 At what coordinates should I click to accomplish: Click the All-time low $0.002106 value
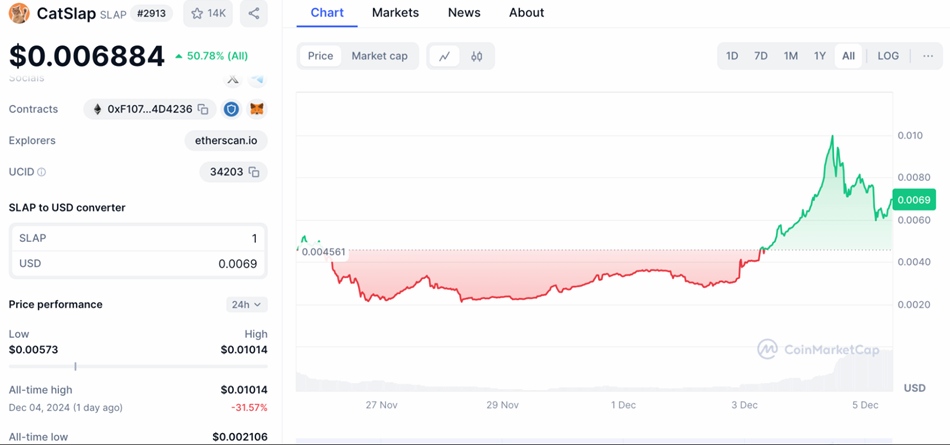(x=240, y=437)
